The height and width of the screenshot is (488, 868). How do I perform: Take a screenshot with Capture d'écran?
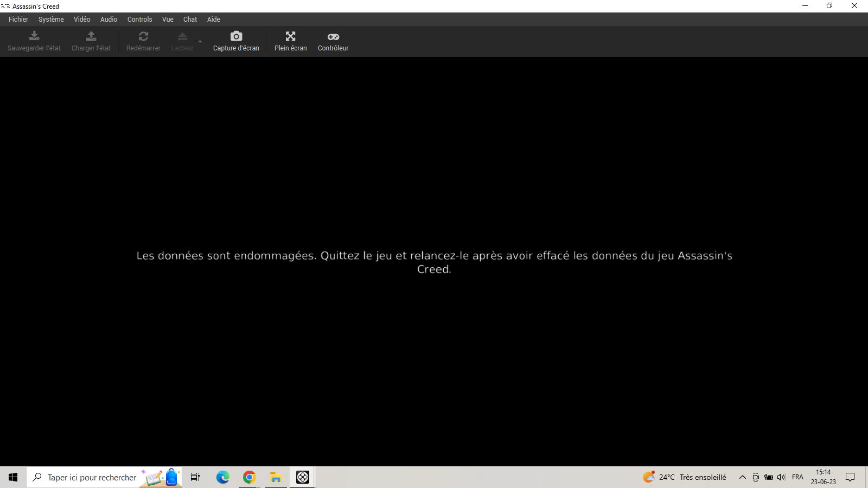[236, 41]
